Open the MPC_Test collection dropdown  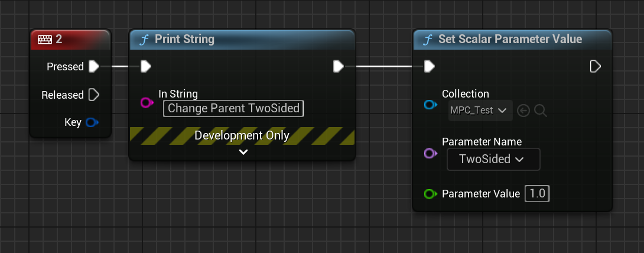click(480, 111)
